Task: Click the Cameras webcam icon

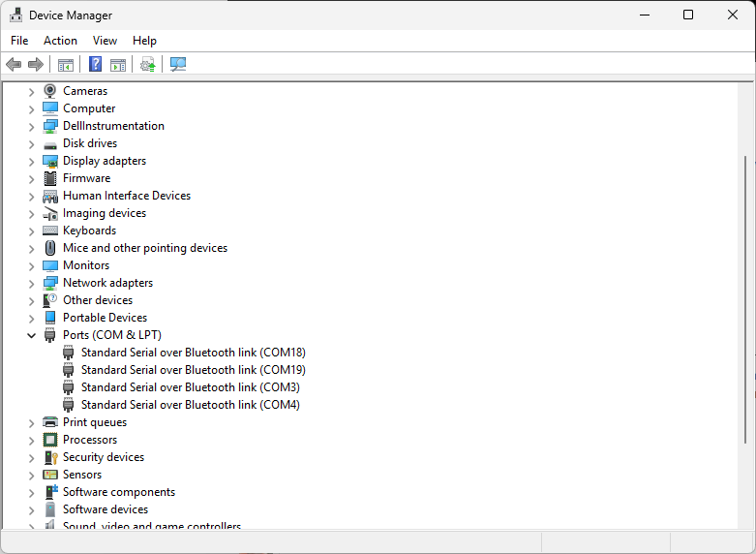Action: click(x=49, y=91)
